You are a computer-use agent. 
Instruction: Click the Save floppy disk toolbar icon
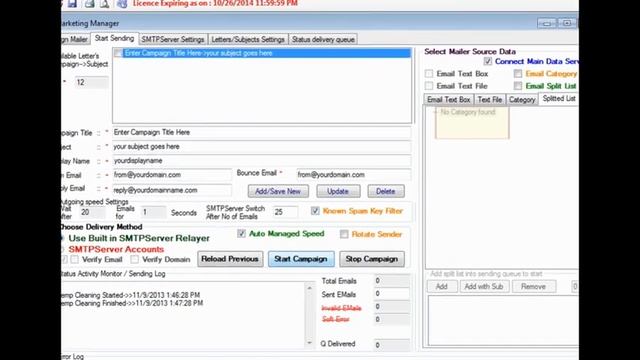(72, 4)
